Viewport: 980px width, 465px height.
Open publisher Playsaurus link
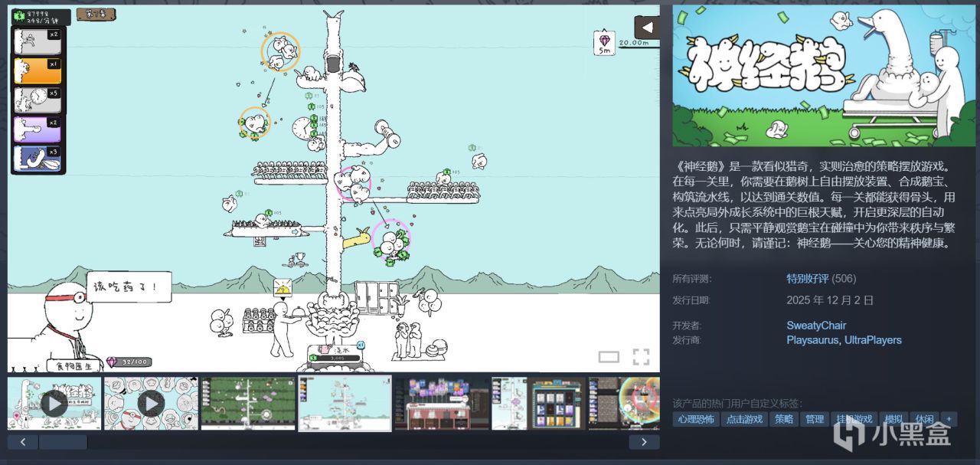812,339
